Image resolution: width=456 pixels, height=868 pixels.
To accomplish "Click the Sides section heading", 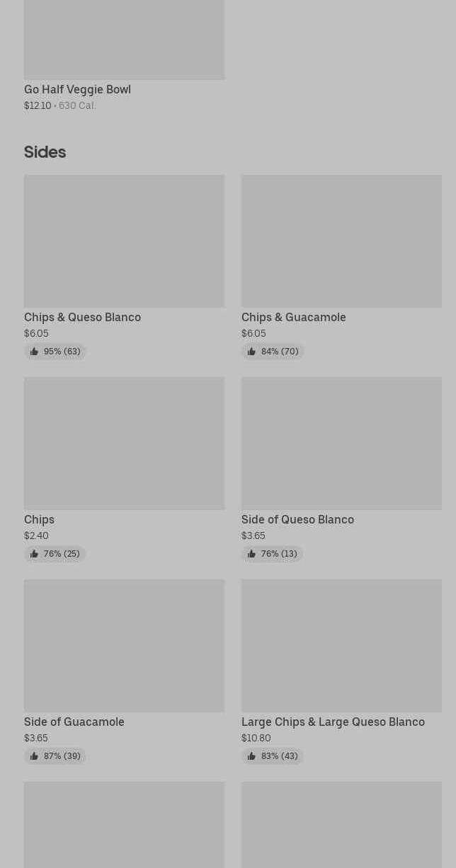I will (x=45, y=152).
